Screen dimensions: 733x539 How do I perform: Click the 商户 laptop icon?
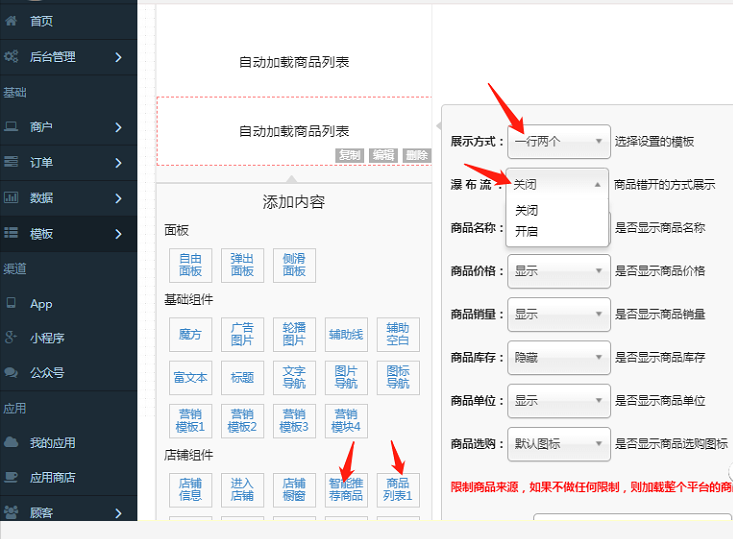tap(11, 127)
